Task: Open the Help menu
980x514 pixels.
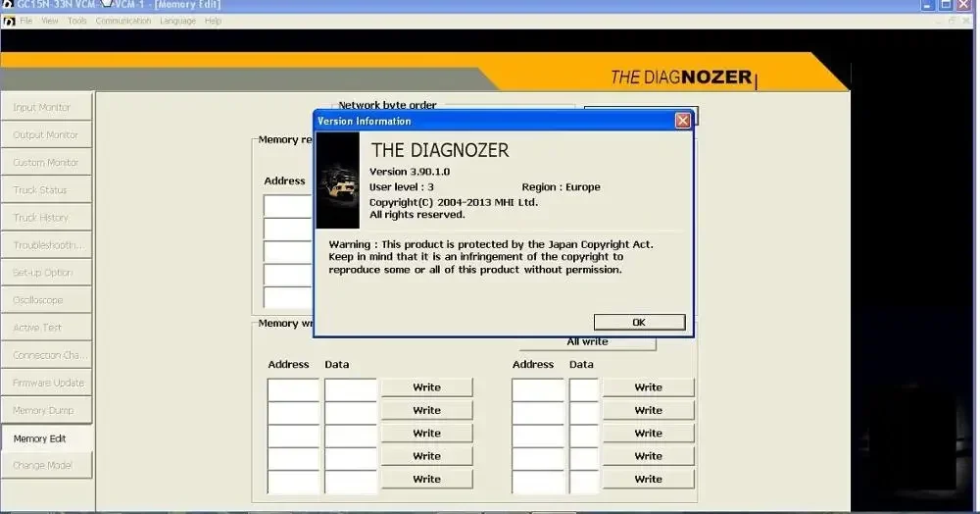Action: point(213,21)
